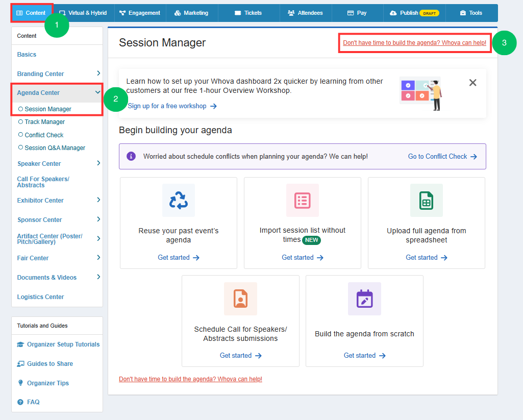Click the Organizer Setup Tutorials graduation cap icon
The image size is (523, 420).
(20, 344)
